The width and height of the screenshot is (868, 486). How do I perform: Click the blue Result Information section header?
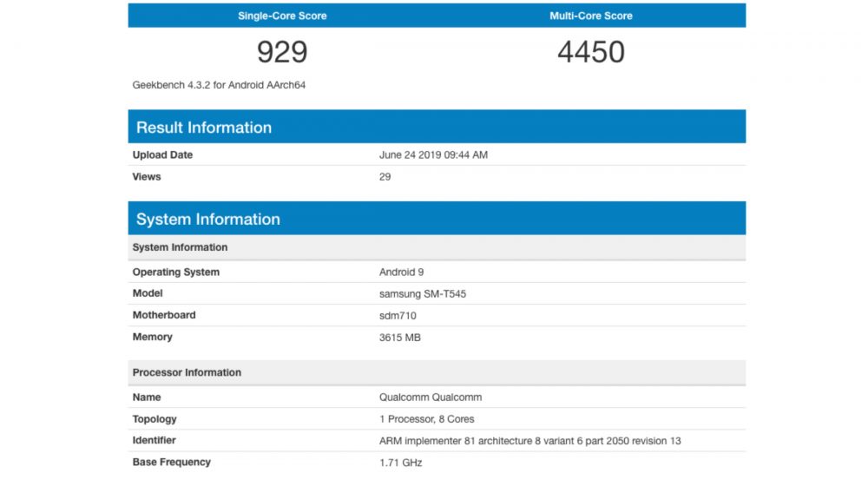(x=437, y=128)
